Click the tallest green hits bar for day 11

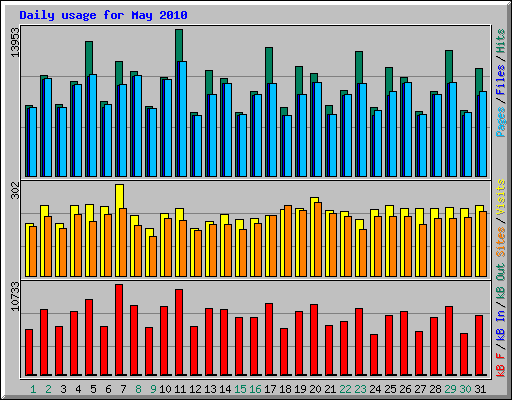(179, 45)
